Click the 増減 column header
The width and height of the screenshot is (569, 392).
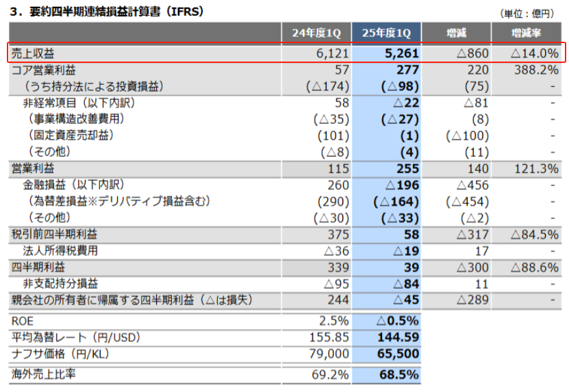click(x=456, y=33)
